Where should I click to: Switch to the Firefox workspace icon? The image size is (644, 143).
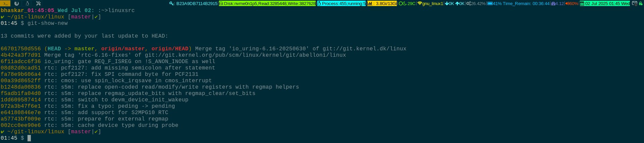click(x=16, y=3)
